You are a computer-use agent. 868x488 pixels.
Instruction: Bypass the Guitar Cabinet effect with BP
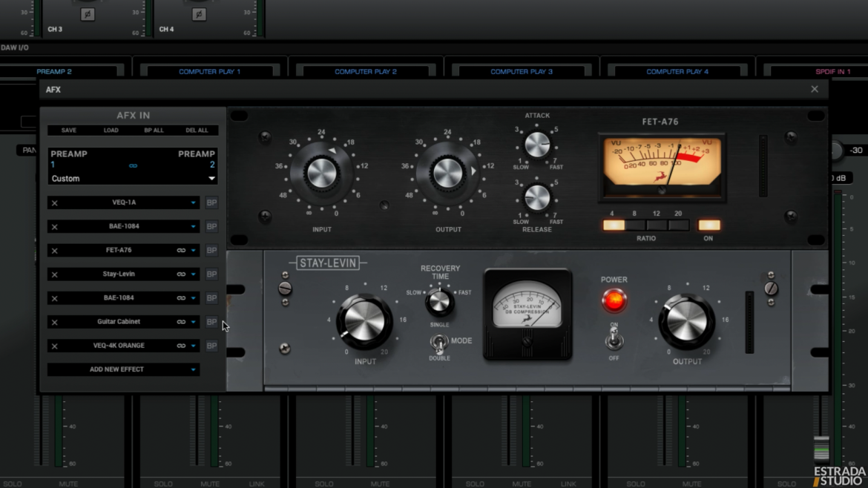211,321
